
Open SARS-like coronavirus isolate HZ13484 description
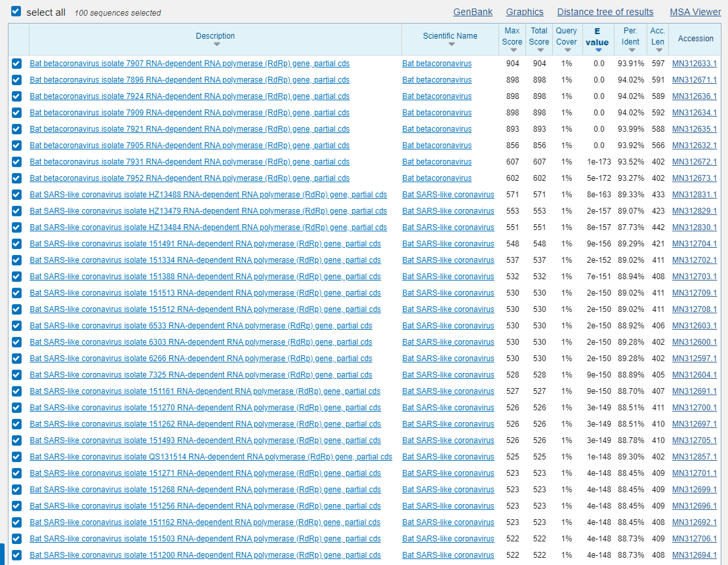click(208, 227)
